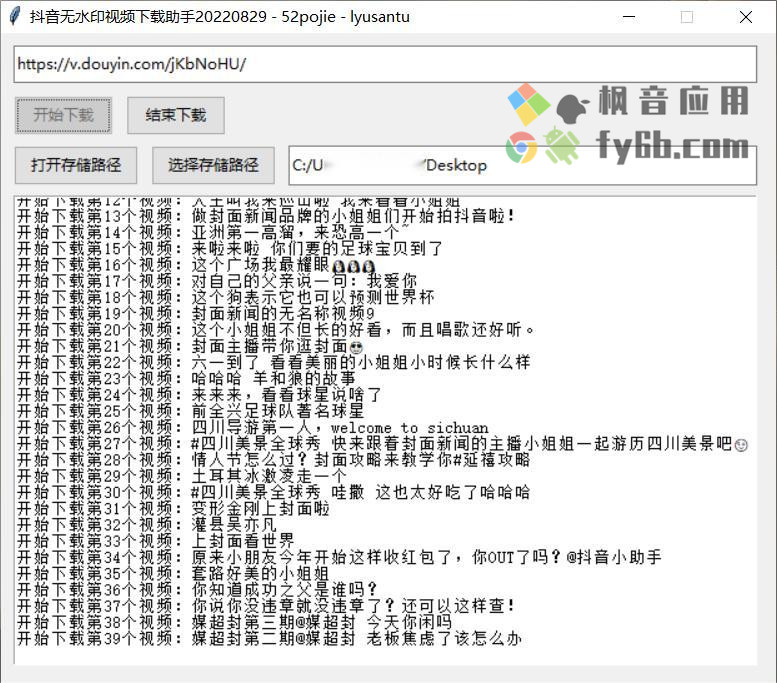
Task: Select log line for 第37个视频
Action: point(267,606)
